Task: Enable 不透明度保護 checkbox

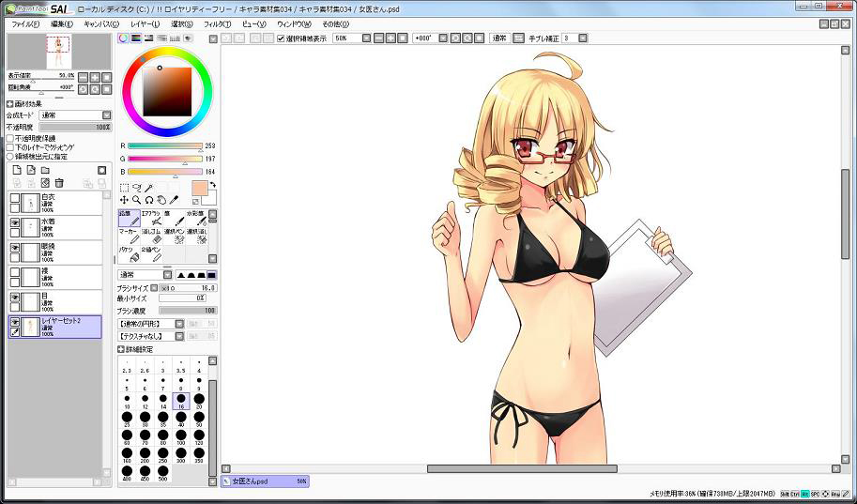Action: (10, 138)
